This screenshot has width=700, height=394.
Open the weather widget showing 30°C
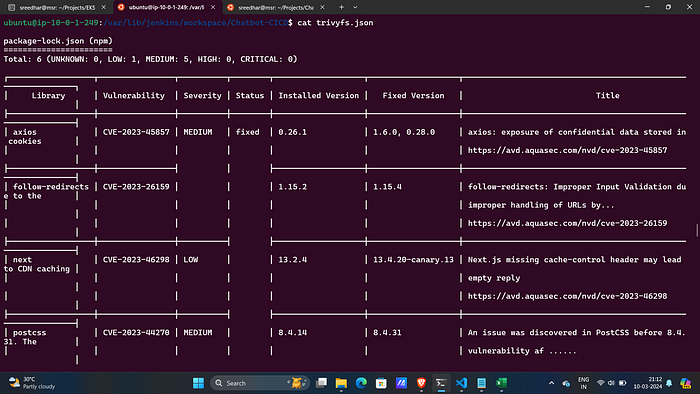pyautogui.click(x=32, y=383)
